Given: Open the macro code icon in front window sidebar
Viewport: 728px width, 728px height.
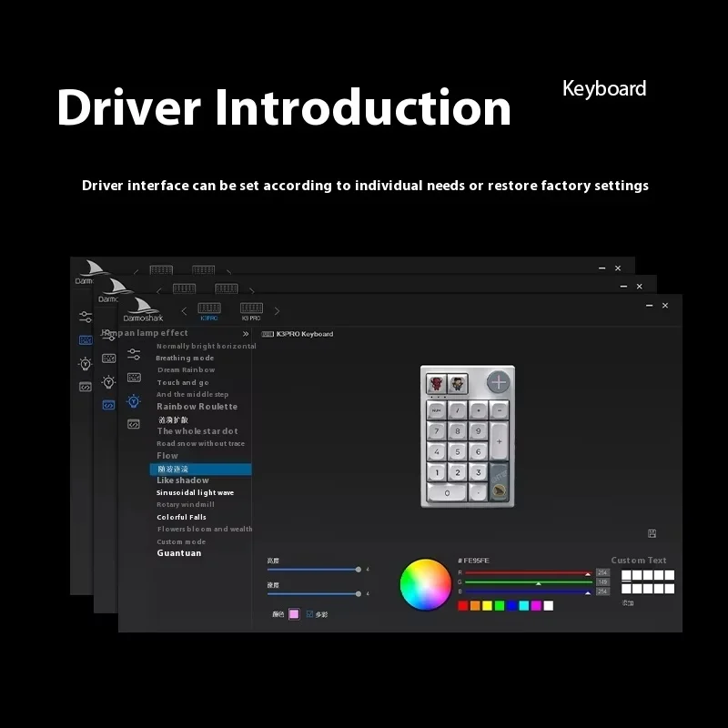Looking at the screenshot, I should pos(134,424).
